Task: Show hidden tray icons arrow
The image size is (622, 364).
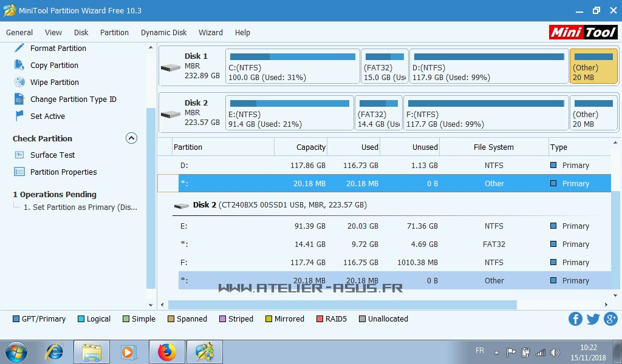Action: click(x=496, y=352)
